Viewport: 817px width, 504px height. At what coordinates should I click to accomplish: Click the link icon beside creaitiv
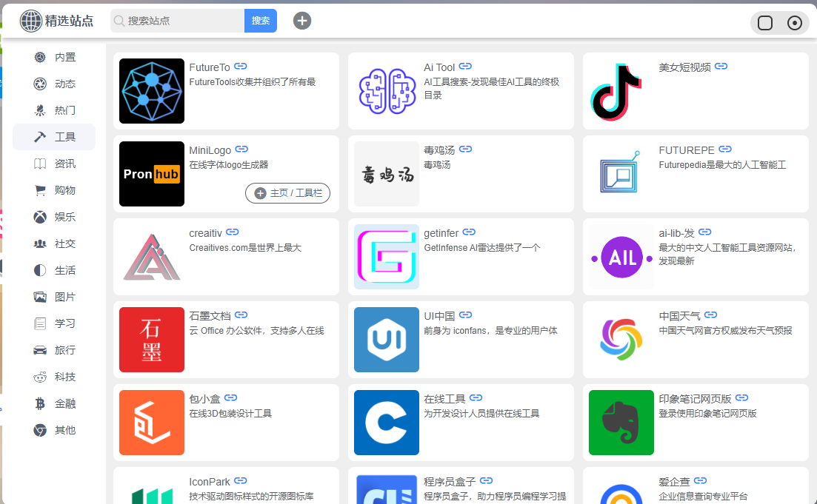tap(233, 232)
